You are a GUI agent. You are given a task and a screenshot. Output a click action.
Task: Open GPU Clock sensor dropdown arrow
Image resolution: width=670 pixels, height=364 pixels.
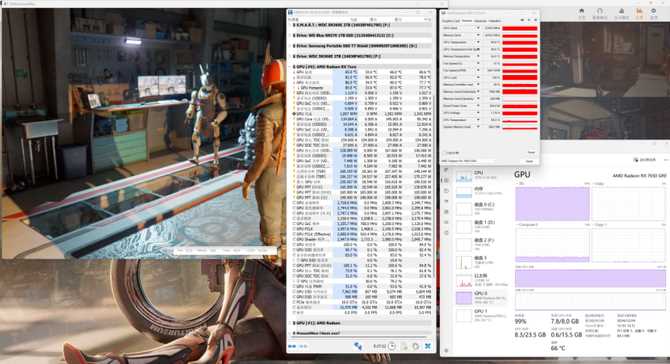[x=478, y=28]
